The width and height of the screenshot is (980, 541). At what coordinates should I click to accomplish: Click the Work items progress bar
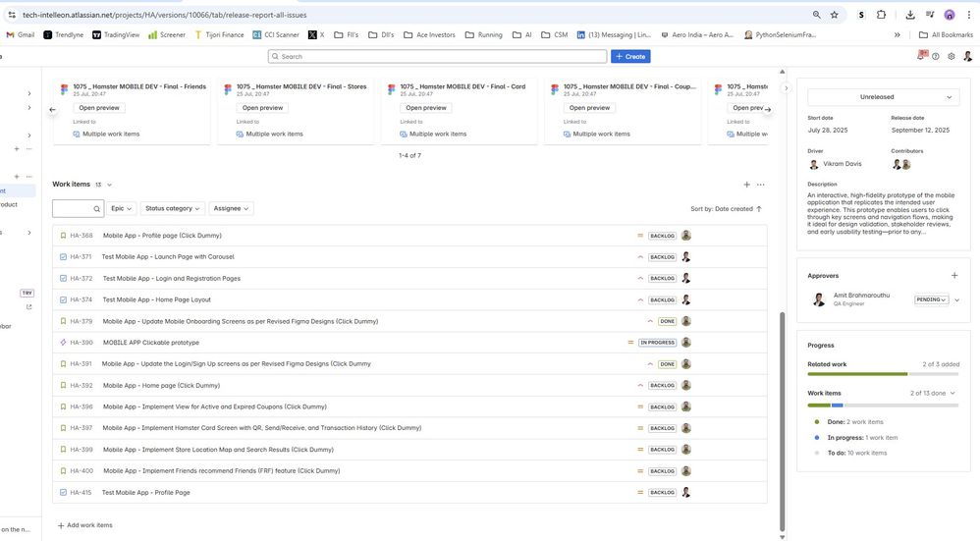[883, 406]
